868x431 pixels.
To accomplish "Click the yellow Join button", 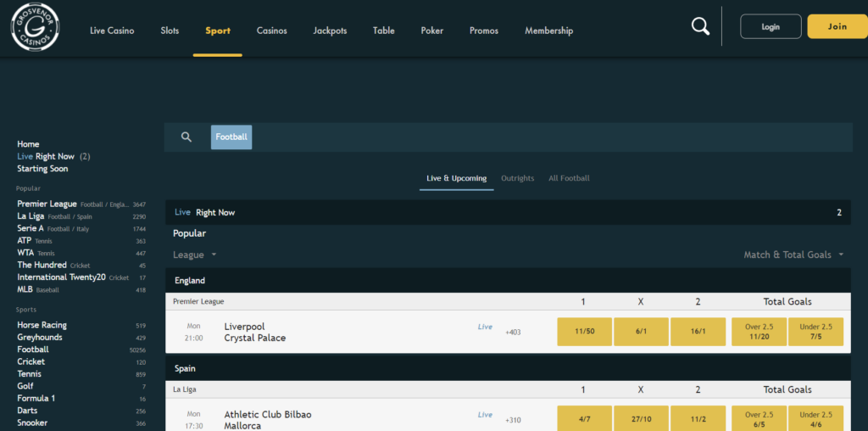I will click(837, 26).
